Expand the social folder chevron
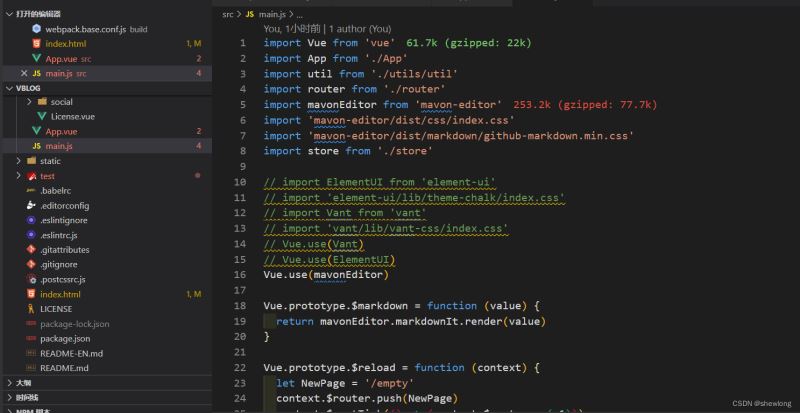The height and width of the screenshot is (413, 800). 29,102
